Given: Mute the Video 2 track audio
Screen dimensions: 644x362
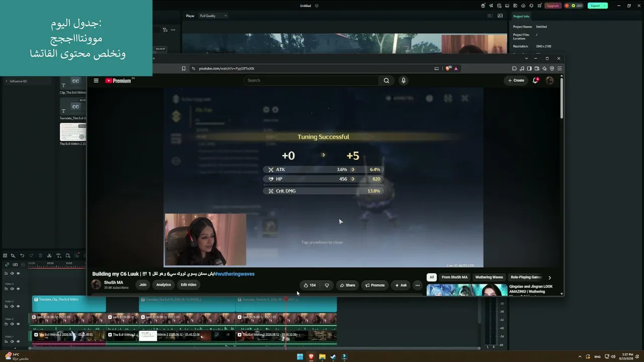Looking at the screenshot, I should (12, 324).
